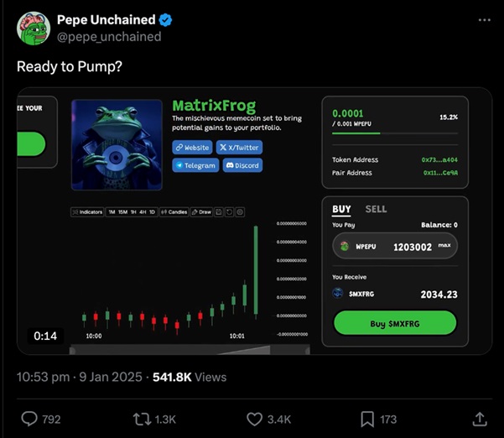Image resolution: width=504 pixels, height=438 pixels.
Task: Open the share icon below the tweet
Action: (x=480, y=418)
